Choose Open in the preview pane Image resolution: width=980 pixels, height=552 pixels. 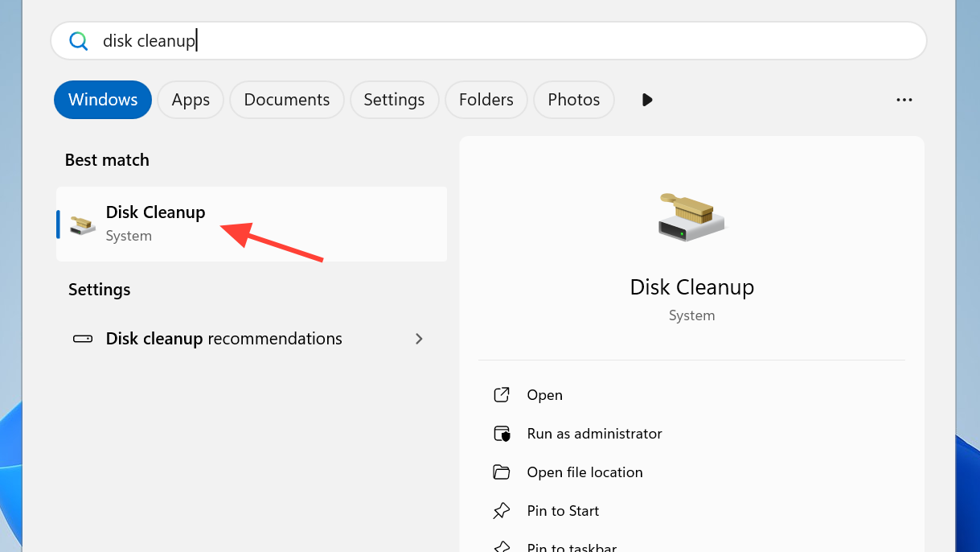(544, 395)
